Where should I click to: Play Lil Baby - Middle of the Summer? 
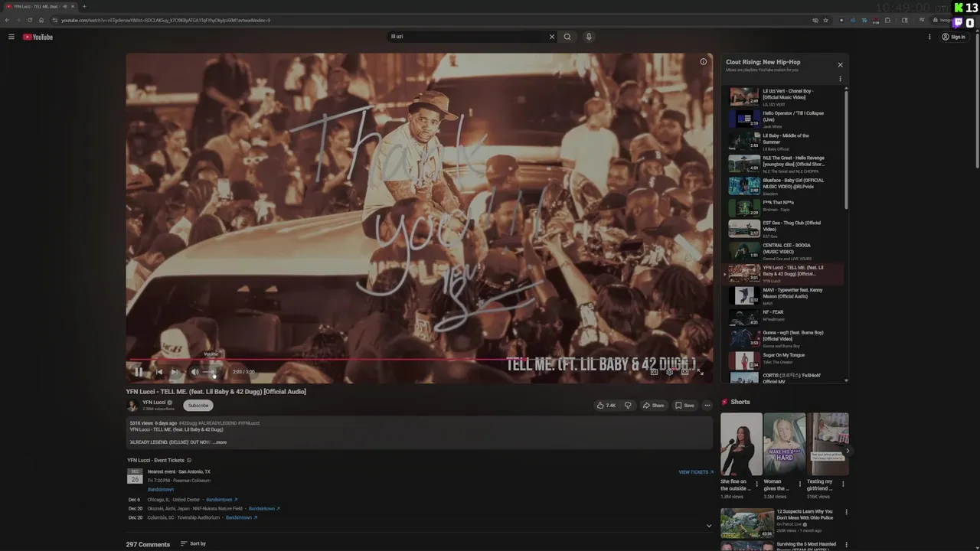click(782, 141)
